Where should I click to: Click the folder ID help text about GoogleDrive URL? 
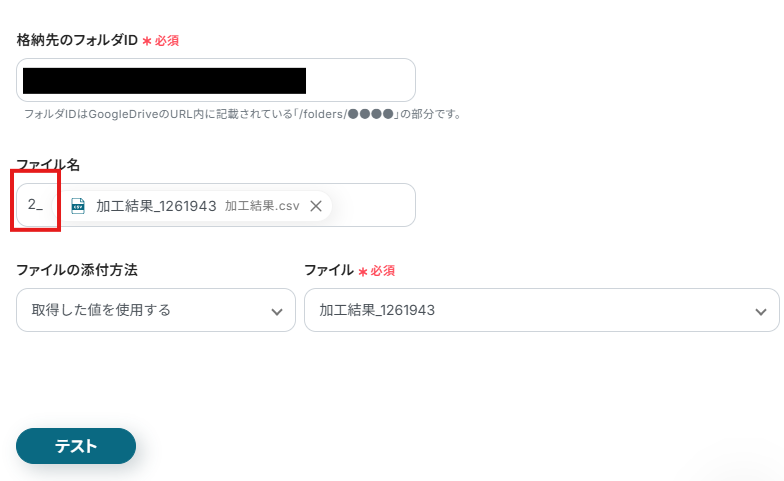click(243, 114)
